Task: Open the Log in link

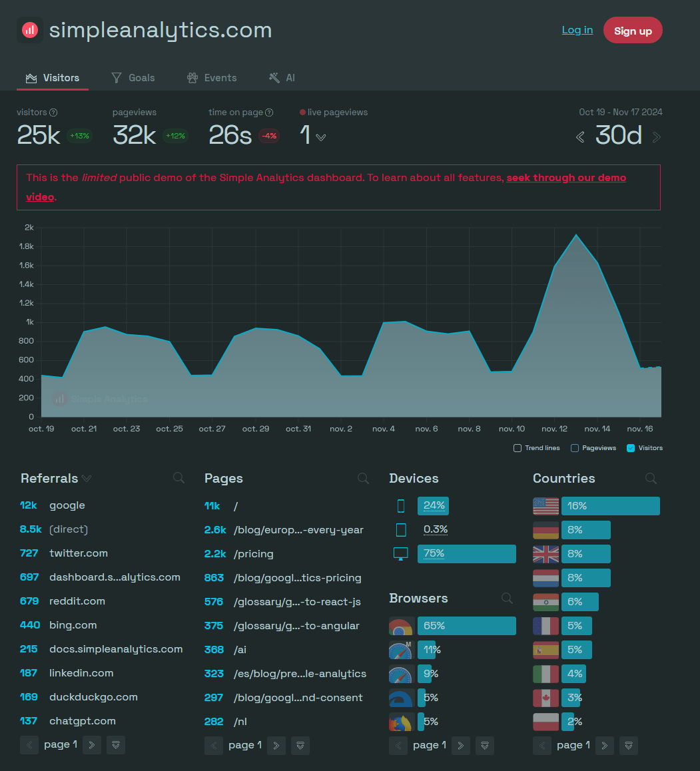Action: click(x=577, y=30)
